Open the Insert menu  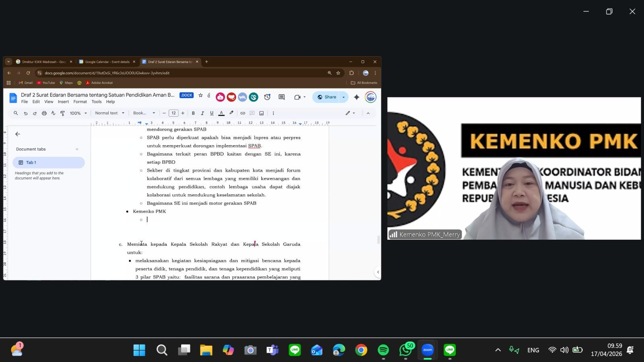point(63,102)
